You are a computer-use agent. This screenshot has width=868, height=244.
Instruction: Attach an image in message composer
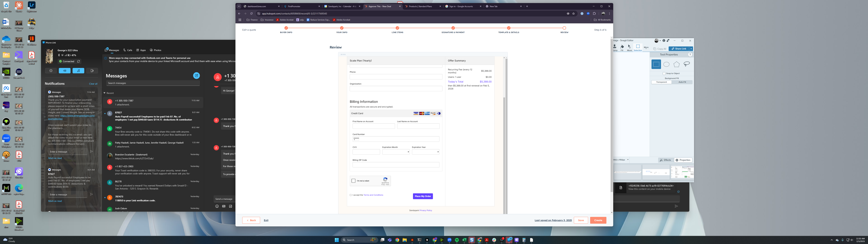[x=231, y=206]
